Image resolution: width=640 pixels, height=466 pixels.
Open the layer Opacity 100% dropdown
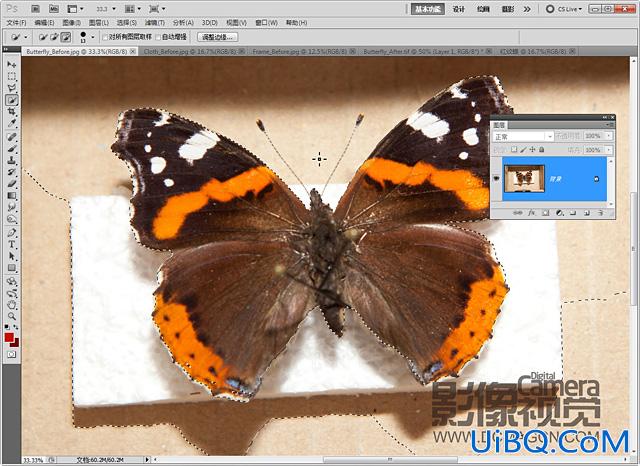(x=609, y=136)
